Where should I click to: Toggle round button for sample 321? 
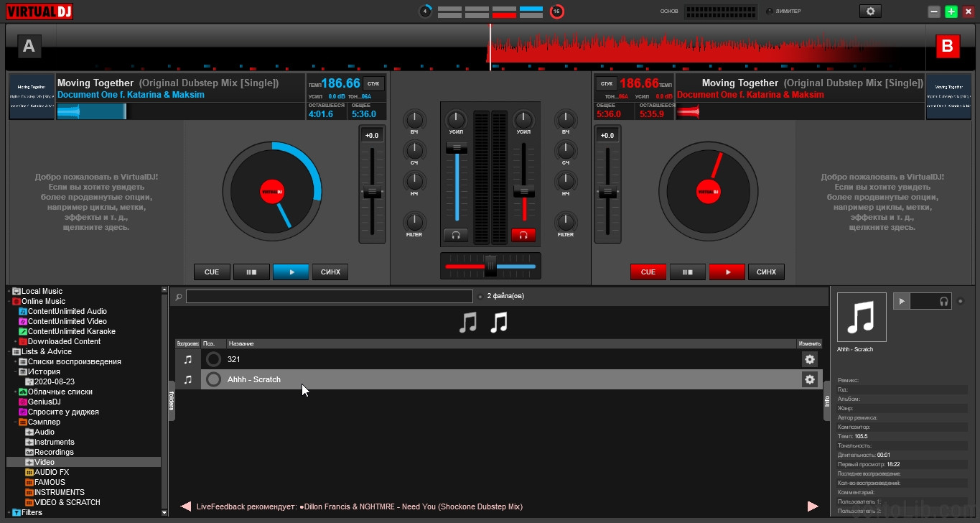point(213,359)
